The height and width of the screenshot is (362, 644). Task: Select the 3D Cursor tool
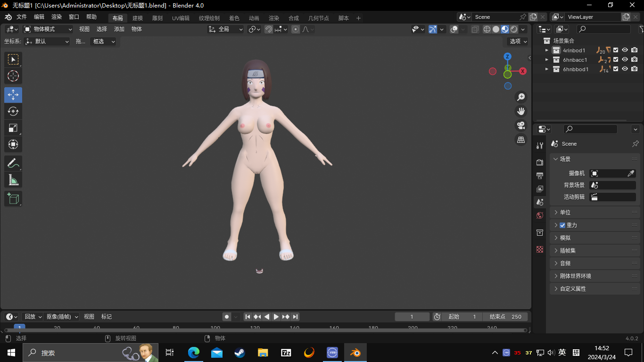(13, 76)
